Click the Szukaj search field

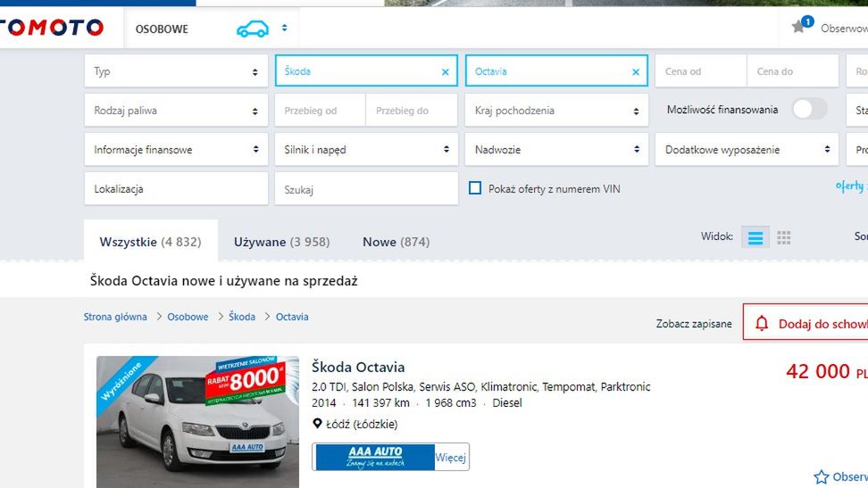[366, 188]
